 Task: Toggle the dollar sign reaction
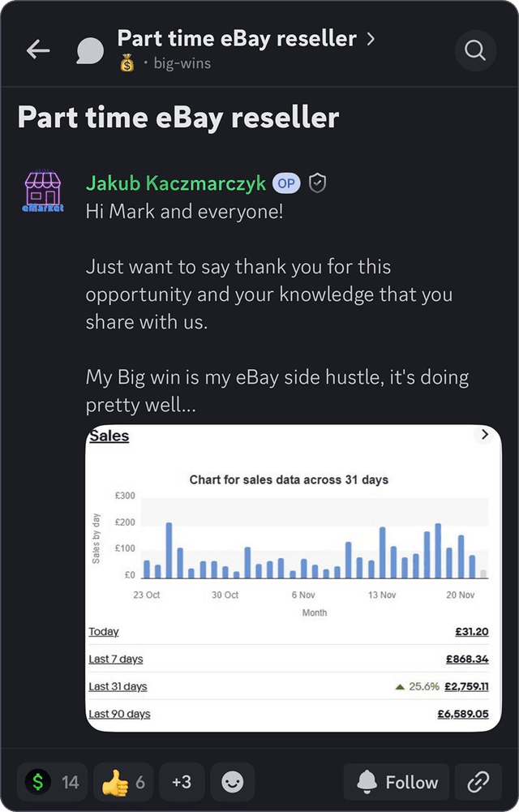click(50, 782)
